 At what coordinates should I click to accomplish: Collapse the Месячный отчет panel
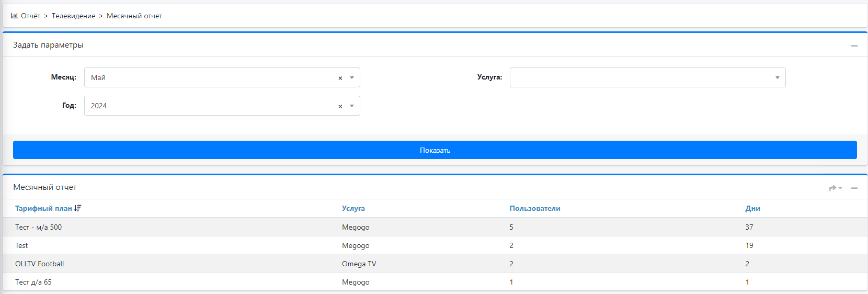coord(854,188)
